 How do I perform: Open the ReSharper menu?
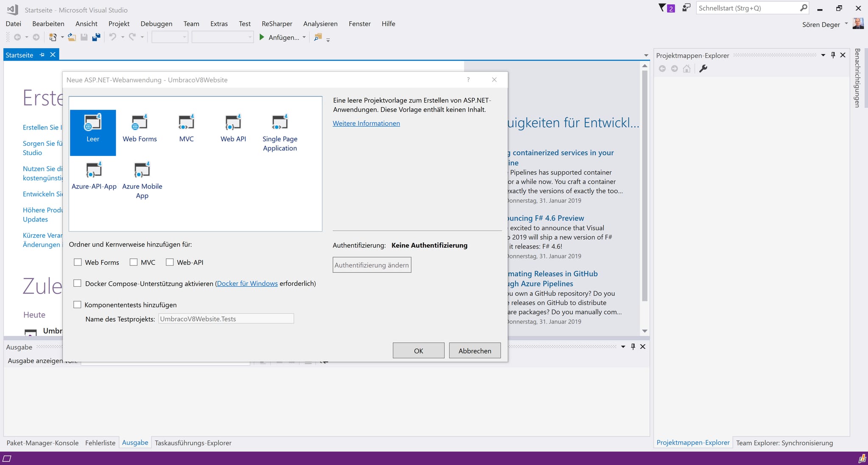[277, 24]
